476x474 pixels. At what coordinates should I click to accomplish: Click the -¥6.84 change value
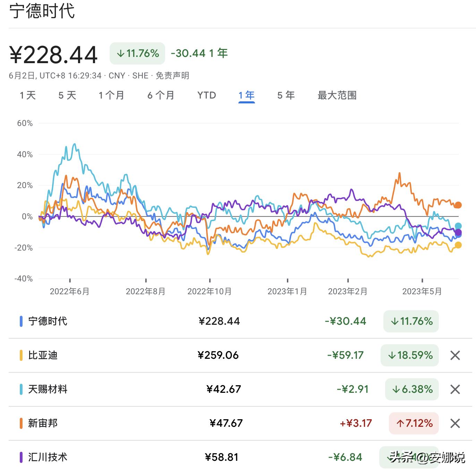[x=345, y=457]
